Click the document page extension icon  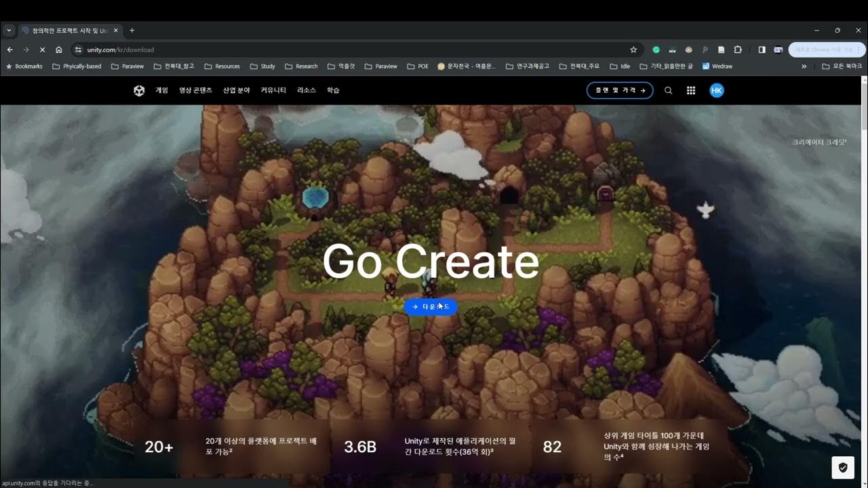722,49
